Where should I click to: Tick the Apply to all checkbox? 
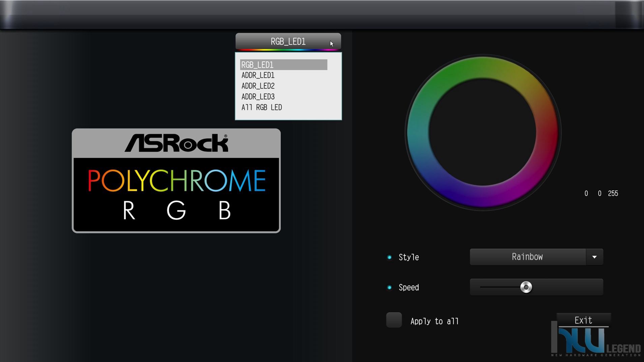[394, 320]
